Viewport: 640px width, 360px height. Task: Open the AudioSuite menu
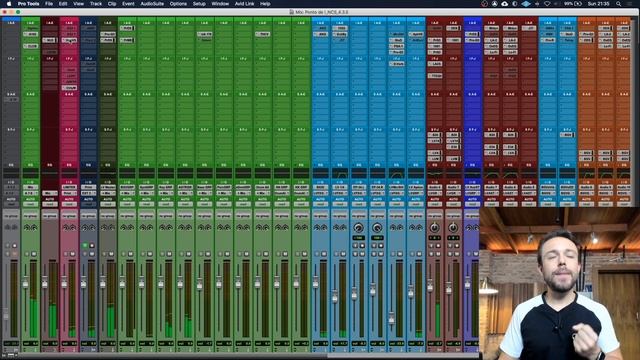click(x=152, y=4)
